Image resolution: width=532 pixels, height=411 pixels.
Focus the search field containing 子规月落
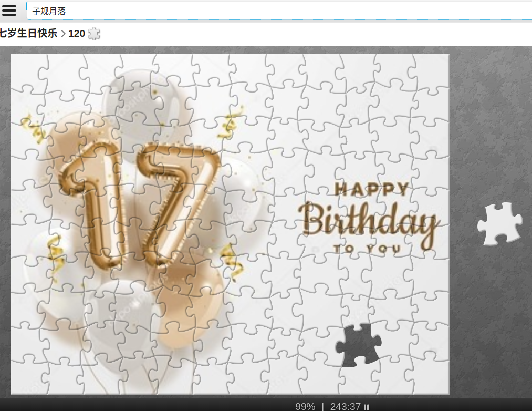click(279, 11)
